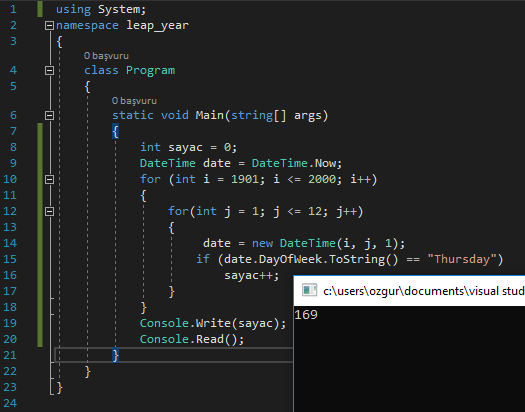
Task: Click the "Thursday" string literal
Action: pyautogui.click(x=462, y=259)
